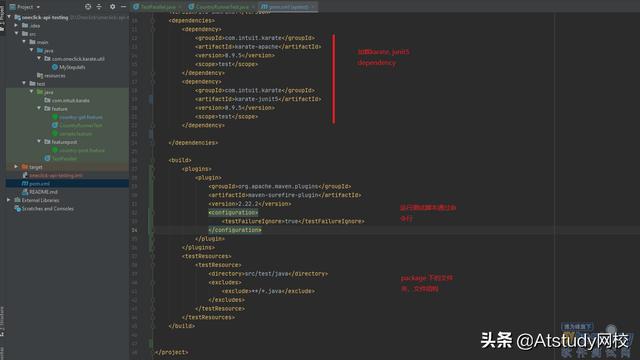The image size is (640, 360).
Task: Select the com.intuit.karate package
Action: click(67, 100)
